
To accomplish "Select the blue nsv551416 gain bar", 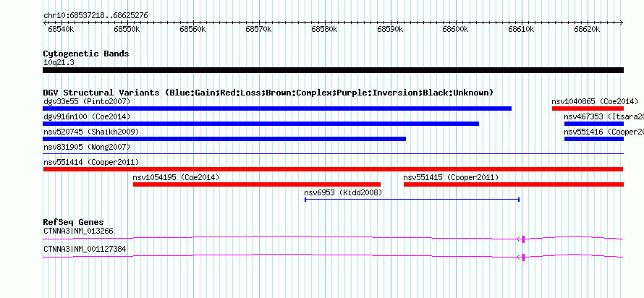I will [x=594, y=139].
